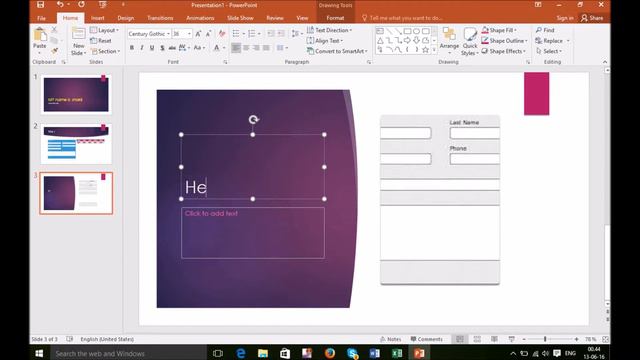Select the rectangle shape in gallery

407,31
